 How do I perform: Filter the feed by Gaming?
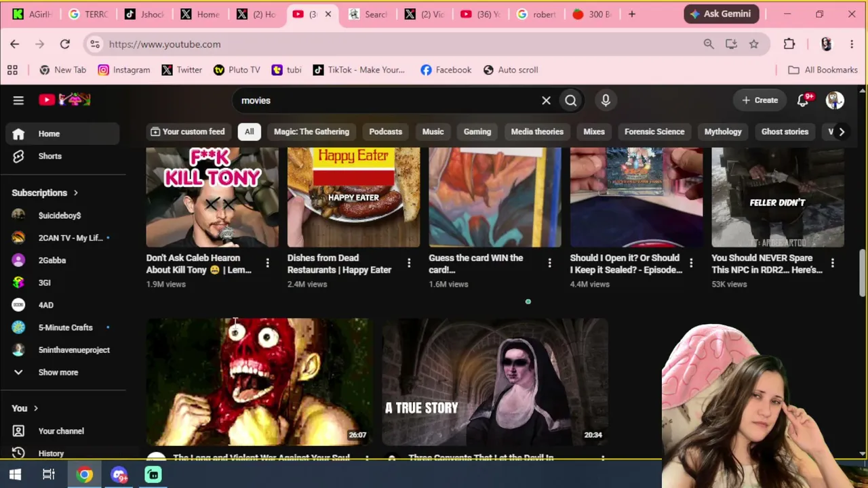(x=477, y=132)
